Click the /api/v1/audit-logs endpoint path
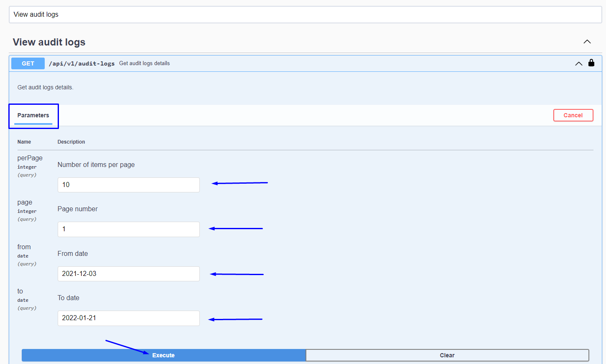Image resolution: width=606 pixels, height=364 pixels. (x=81, y=63)
